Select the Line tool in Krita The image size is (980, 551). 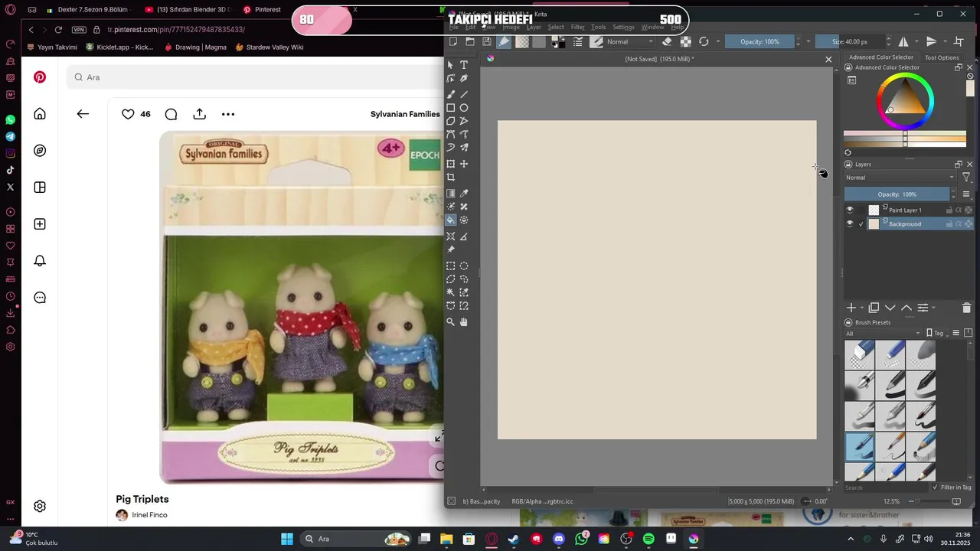464,94
